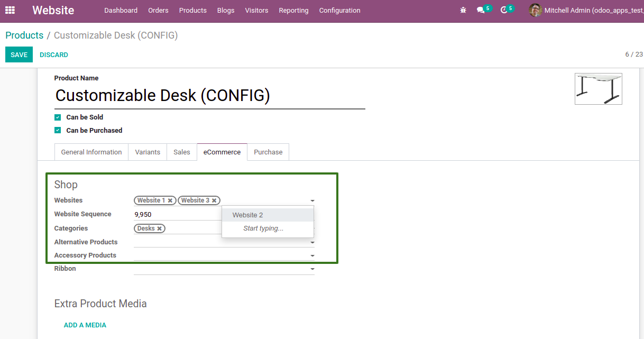Open the activities clock icon
Image resolution: width=644 pixels, height=339 pixels.
pyautogui.click(x=503, y=10)
